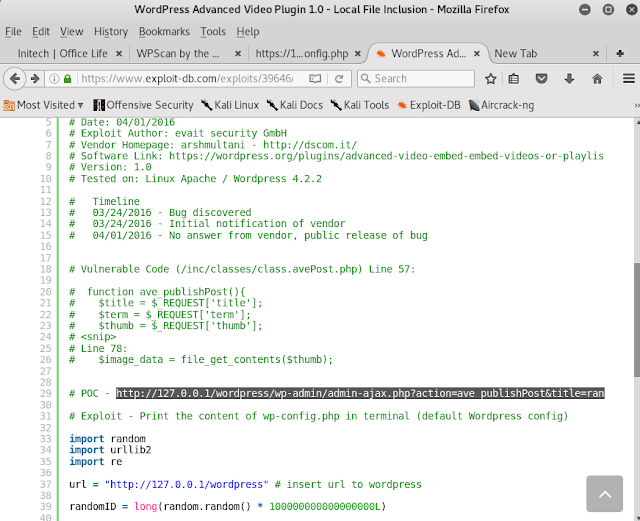This screenshot has height=521, width=640.
Task: Open the Downloads arrow icon
Action: coord(569,78)
